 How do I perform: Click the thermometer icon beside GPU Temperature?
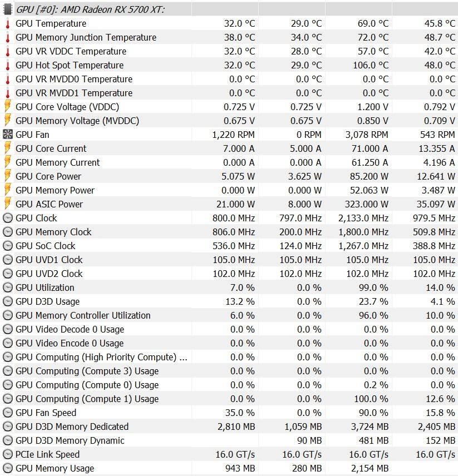[x=8, y=24]
